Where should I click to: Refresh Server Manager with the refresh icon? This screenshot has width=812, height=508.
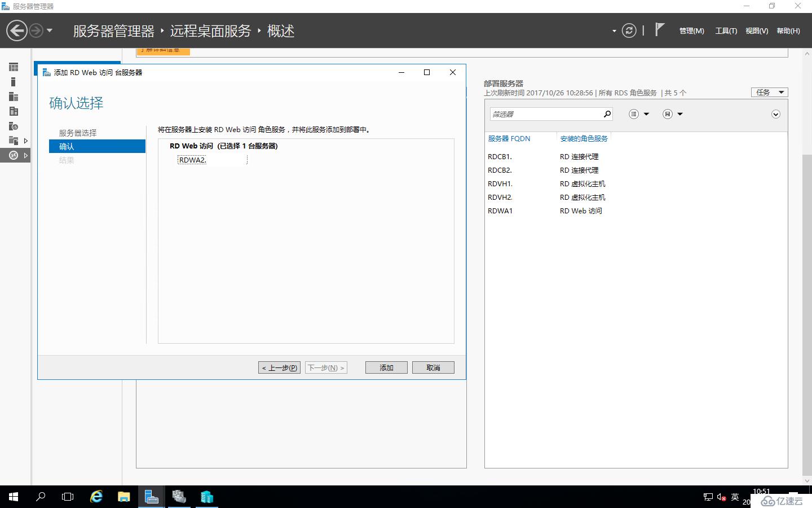(x=629, y=30)
